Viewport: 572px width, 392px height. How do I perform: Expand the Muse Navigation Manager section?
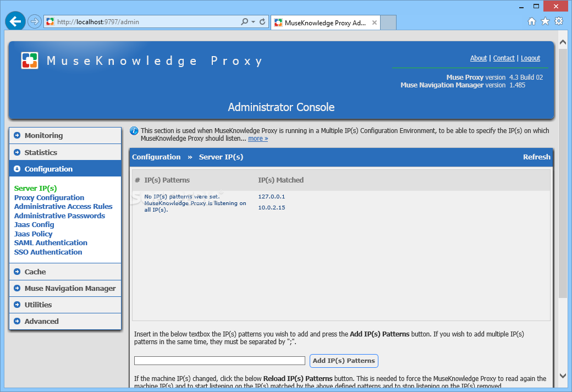(x=65, y=288)
